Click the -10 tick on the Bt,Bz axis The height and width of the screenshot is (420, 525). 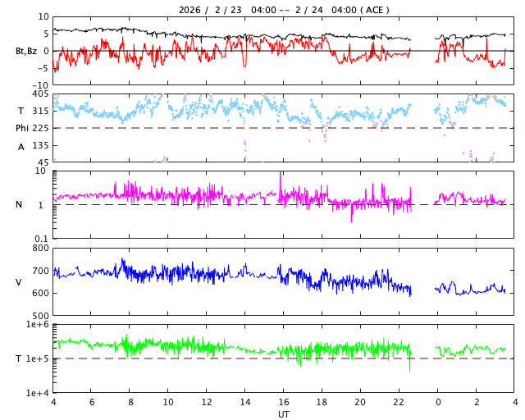click(x=39, y=84)
